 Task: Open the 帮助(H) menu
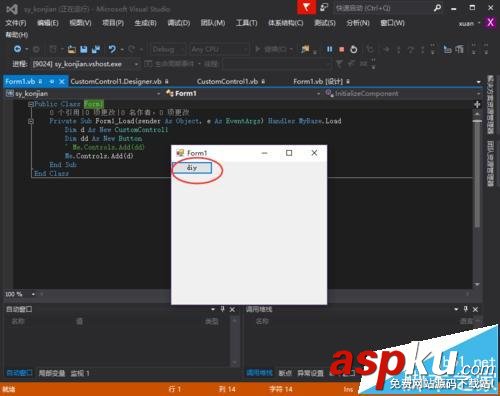[17, 35]
